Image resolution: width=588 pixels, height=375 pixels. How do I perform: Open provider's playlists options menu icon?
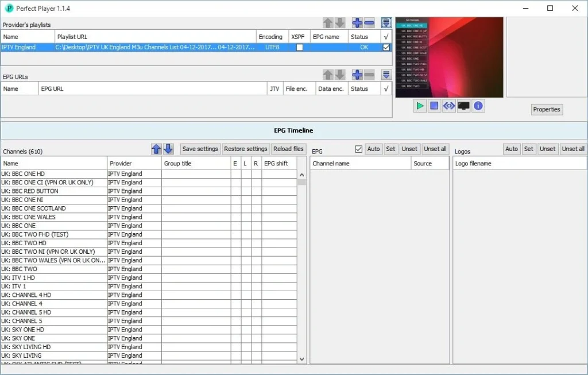pyautogui.click(x=386, y=23)
